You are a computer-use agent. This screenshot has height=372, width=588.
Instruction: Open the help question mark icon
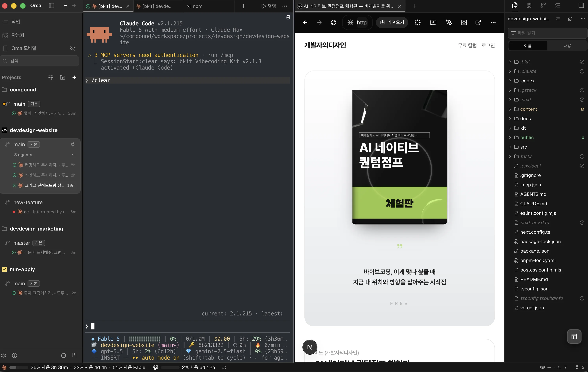click(15, 355)
